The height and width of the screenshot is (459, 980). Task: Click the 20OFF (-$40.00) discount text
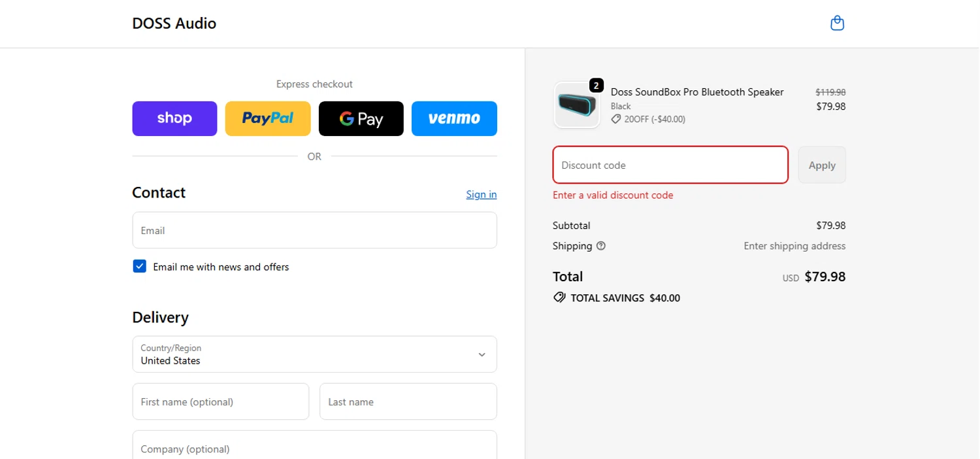[x=655, y=119]
